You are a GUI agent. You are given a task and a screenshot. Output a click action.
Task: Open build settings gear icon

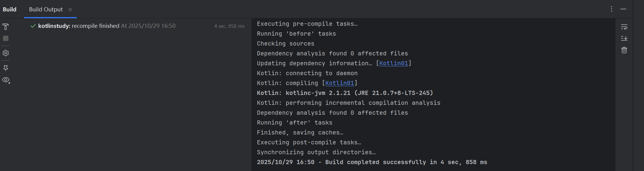coord(6,53)
